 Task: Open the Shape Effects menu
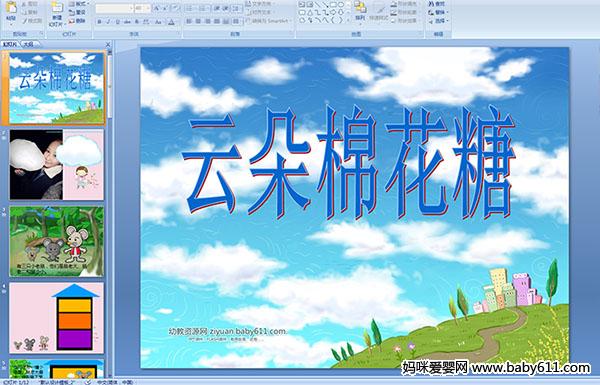[x=406, y=21]
